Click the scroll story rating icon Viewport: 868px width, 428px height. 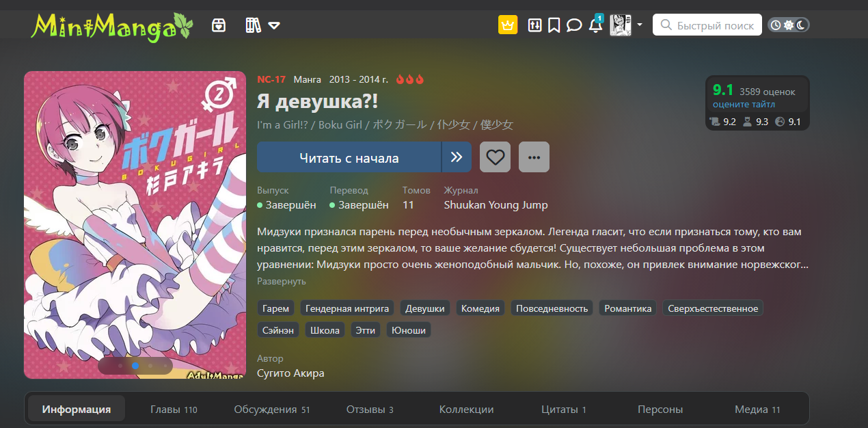point(716,122)
